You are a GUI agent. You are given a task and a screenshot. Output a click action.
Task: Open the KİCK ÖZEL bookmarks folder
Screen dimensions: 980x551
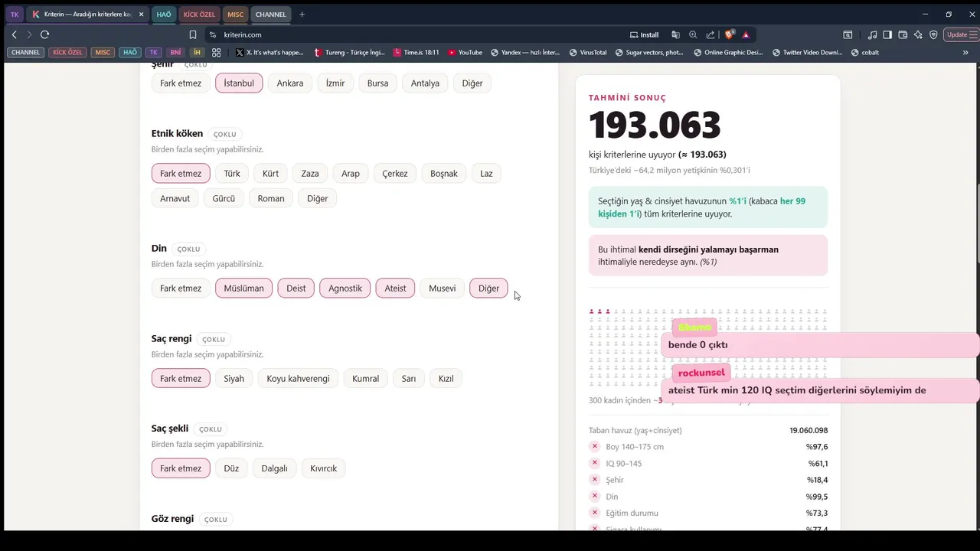pyautogui.click(x=67, y=52)
